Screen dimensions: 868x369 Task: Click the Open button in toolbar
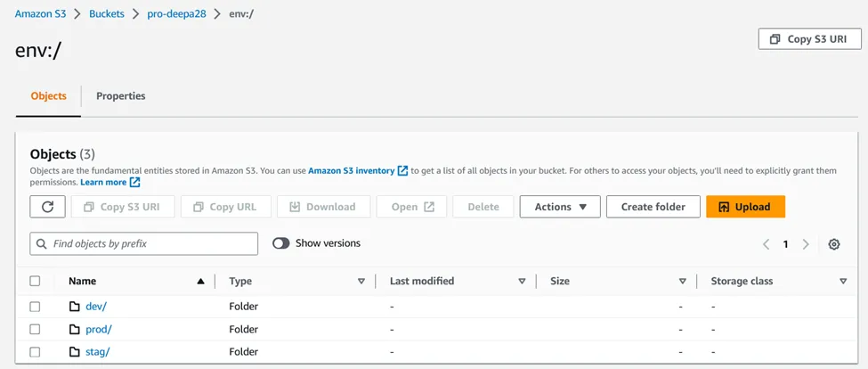411,207
